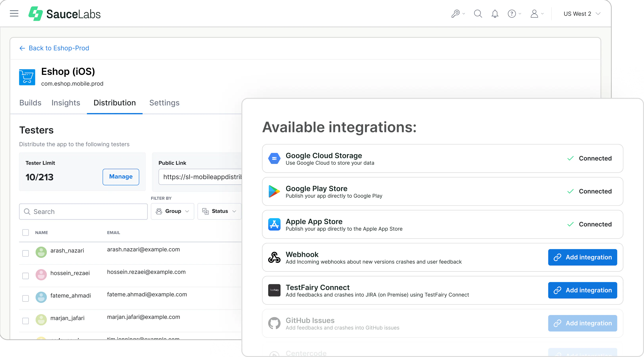Image resolution: width=644 pixels, height=357 pixels.
Task: Click the Public Link URL field
Action: [200, 177]
